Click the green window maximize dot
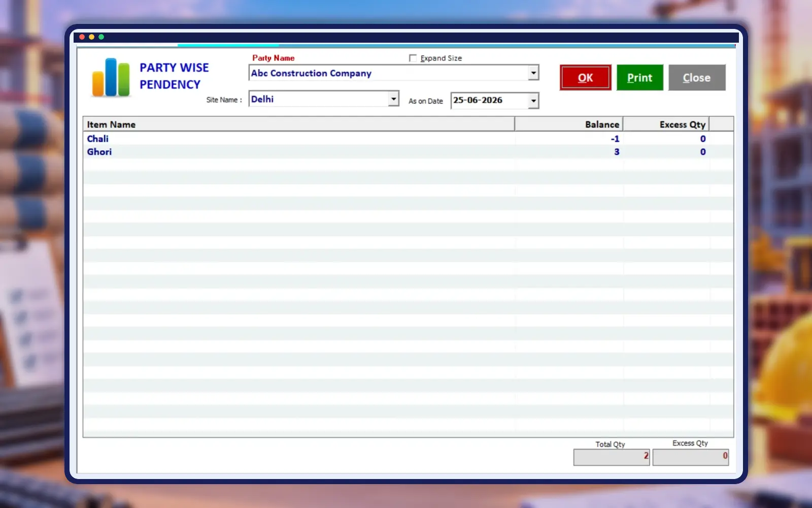 click(x=101, y=37)
